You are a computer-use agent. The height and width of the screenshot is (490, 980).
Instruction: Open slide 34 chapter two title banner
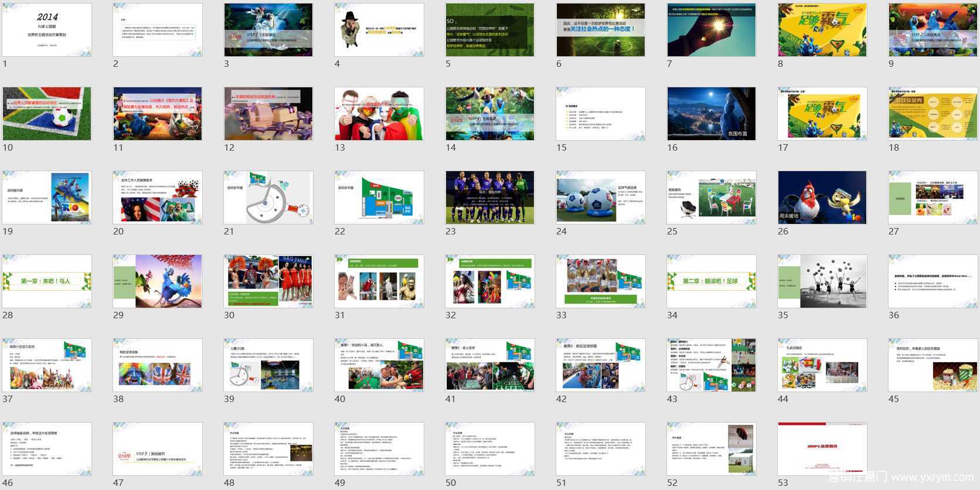pyautogui.click(x=712, y=281)
